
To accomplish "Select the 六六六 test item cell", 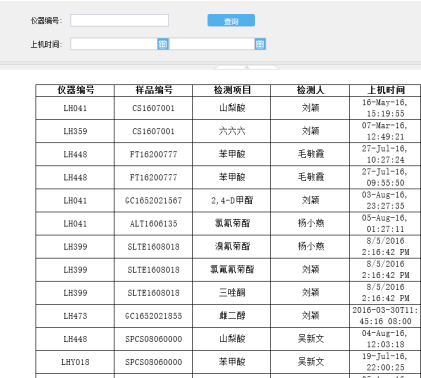I will pos(232,131).
